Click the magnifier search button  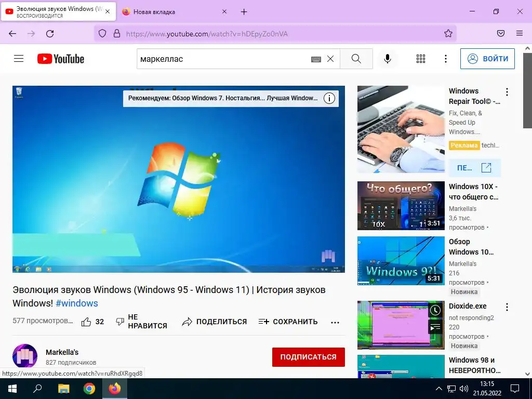click(x=356, y=59)
